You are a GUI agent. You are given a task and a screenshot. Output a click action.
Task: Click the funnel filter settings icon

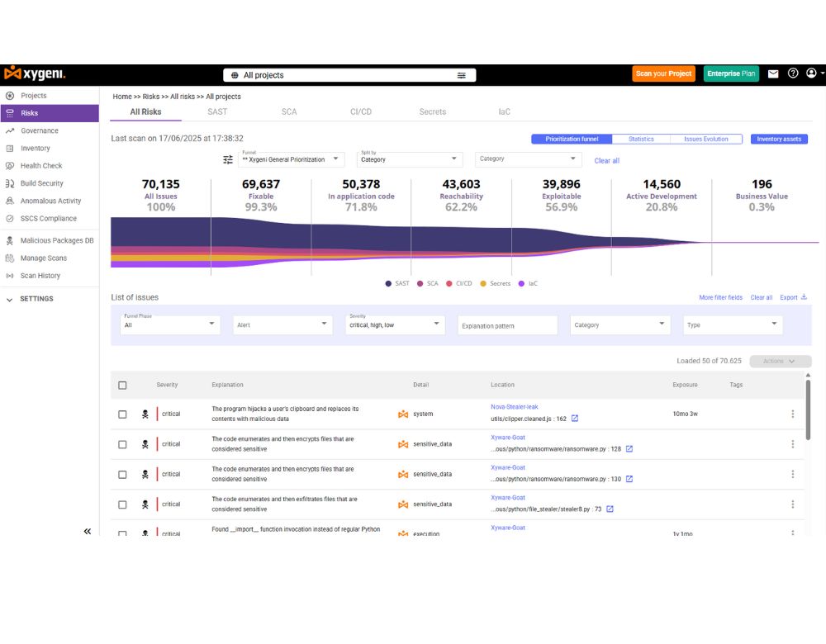228,159
